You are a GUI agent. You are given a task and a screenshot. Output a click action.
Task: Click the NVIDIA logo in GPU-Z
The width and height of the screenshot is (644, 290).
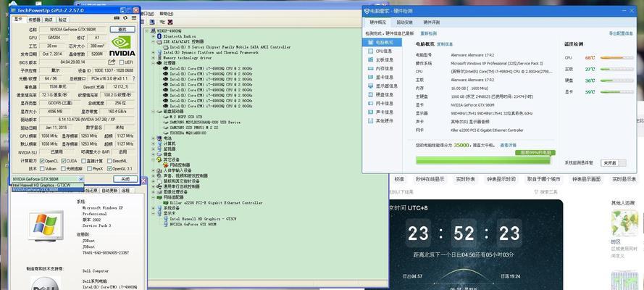click(x=122, y=45)
